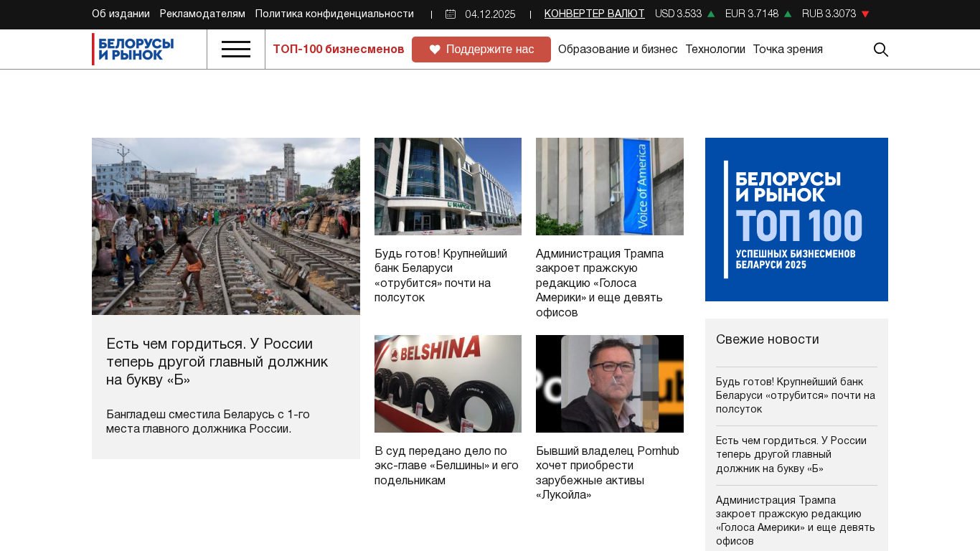The image size is (980, 551).
Task: Open the Точка зрения section
Action: [x=788, y=50]
